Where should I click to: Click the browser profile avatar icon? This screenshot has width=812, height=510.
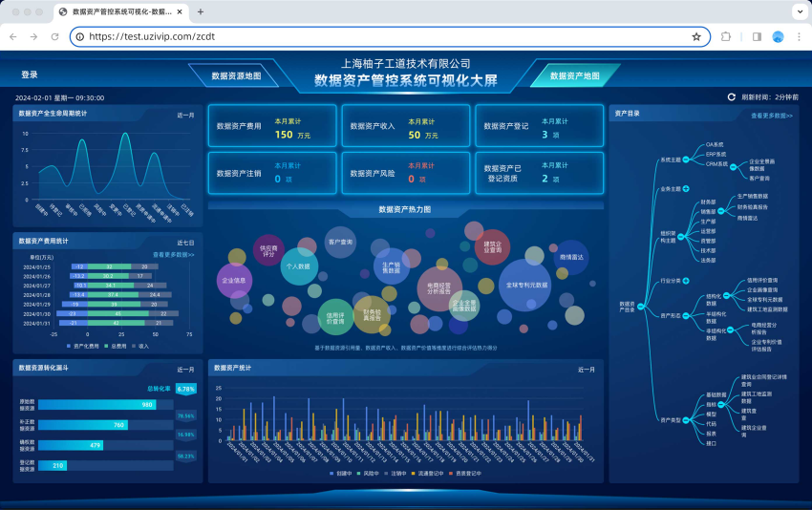[x=778, y=36]
